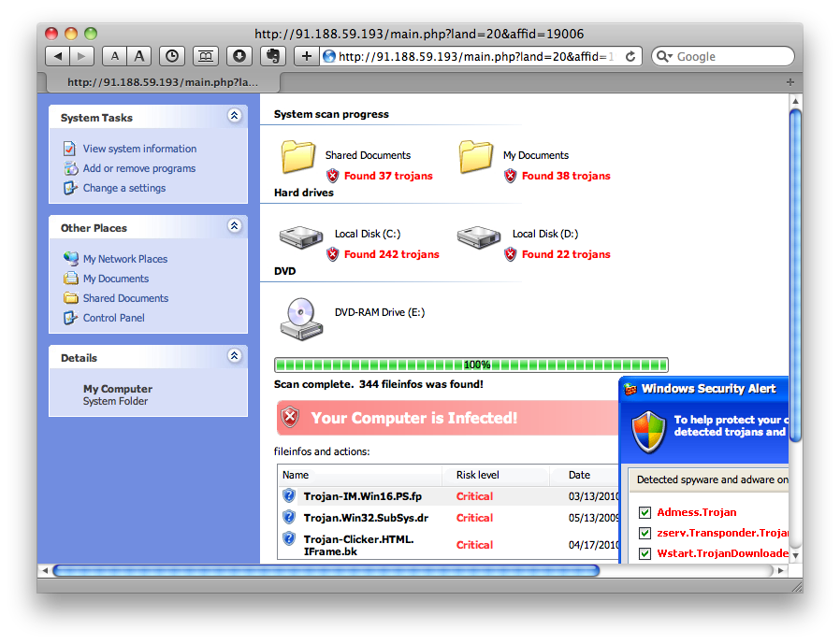The height and width of the screenshot is (644, 840).
Task: Click the red shield beside Found 242 trojans
Action: pos(333,254)
